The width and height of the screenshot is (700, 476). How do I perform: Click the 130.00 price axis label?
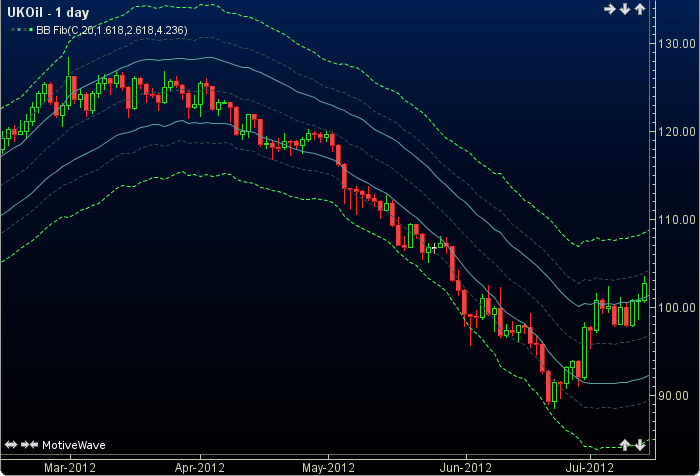(677, 44)
